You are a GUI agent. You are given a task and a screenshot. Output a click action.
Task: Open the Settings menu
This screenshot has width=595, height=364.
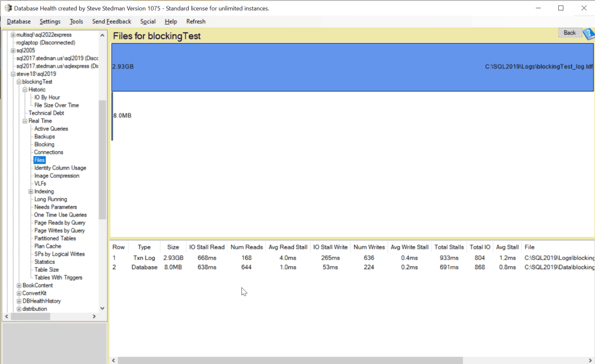pyautogui.click(x=50, y=21)
